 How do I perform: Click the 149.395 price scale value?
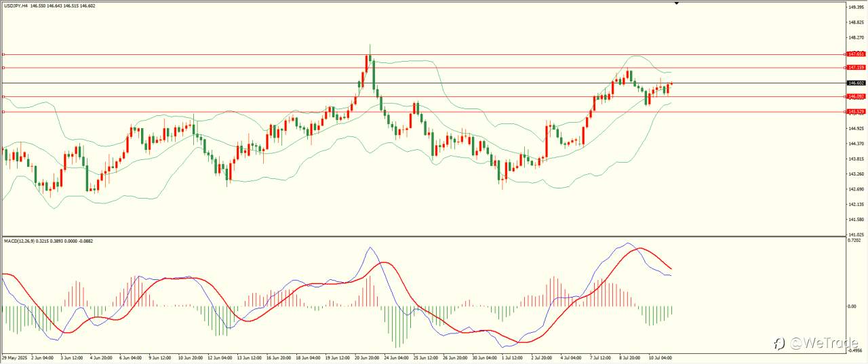pos(856,7)
